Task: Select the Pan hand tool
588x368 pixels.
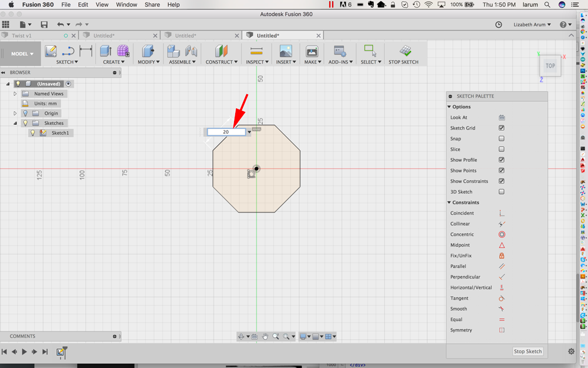Action: coord(265,336)
